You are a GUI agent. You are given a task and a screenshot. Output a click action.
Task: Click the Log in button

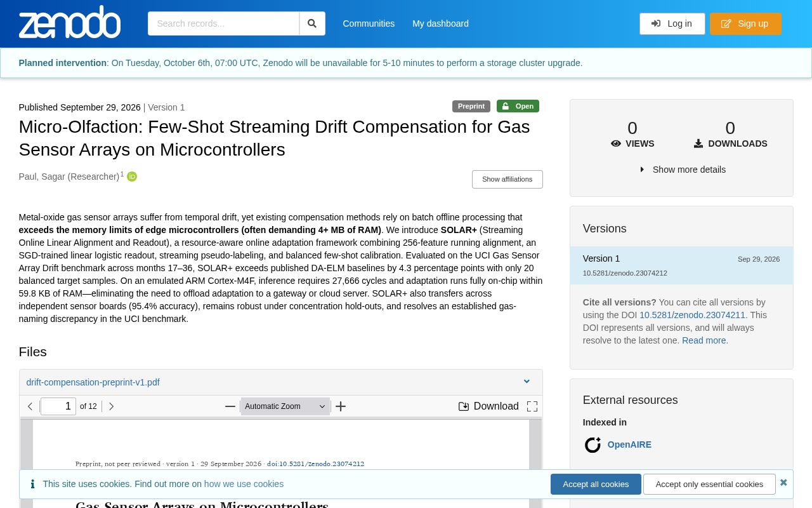coord(672,23)
